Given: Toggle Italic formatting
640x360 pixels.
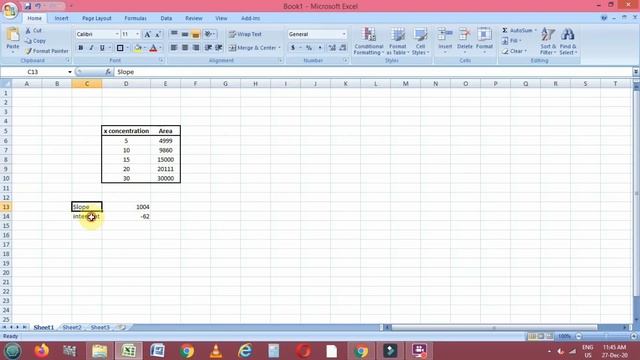Looking at the screenshot, I should (91, 48).
